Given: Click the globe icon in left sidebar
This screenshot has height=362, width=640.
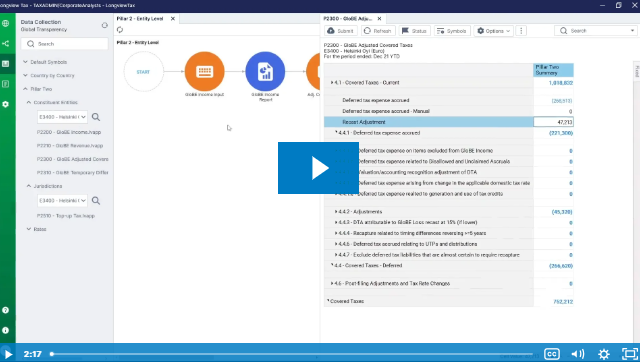Looking at the screenshot, I should click(x=6, y=23).
